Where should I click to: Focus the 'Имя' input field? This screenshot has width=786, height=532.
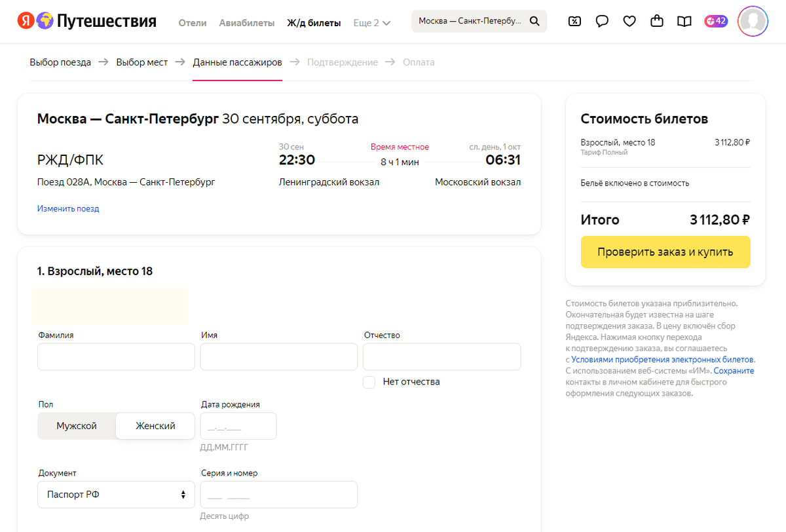click(279, 357)
